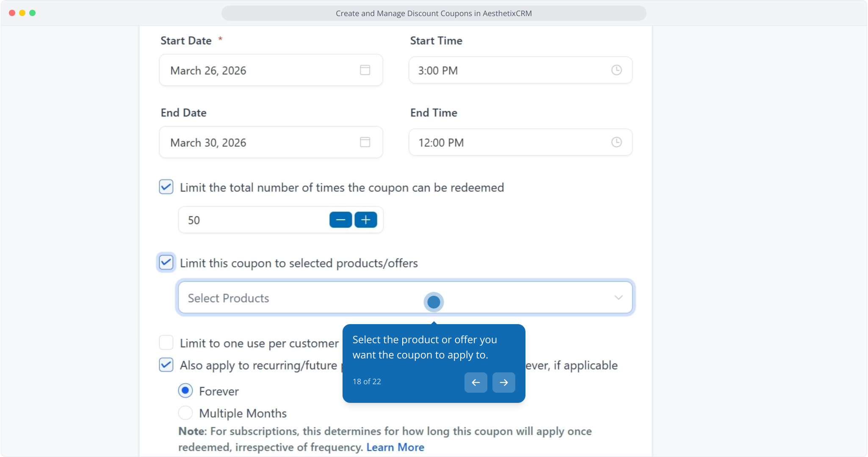Expand the Select Products dropdown chevron
Viewport: 868px width, 457px height.
tap(618, 297)
